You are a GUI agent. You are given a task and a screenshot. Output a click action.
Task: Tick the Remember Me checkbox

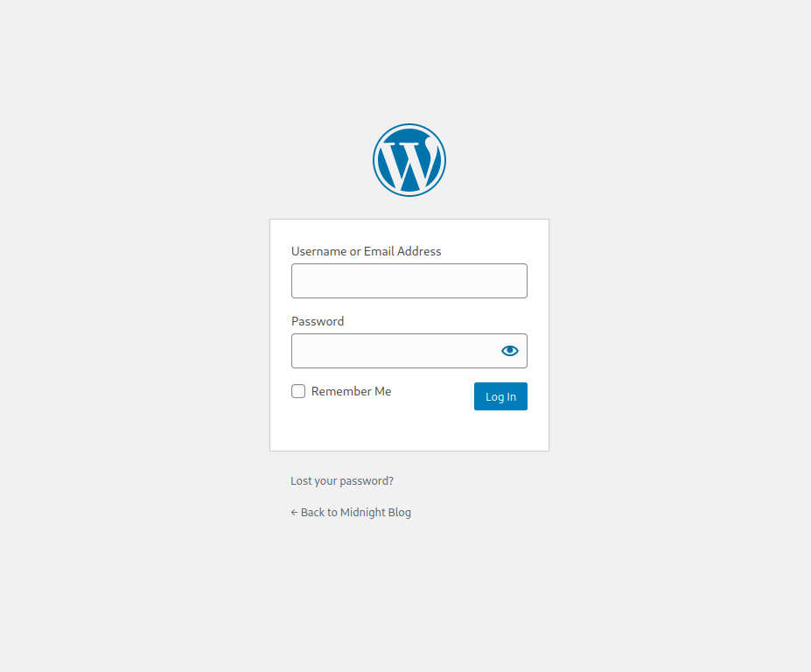tap(298, 391)
